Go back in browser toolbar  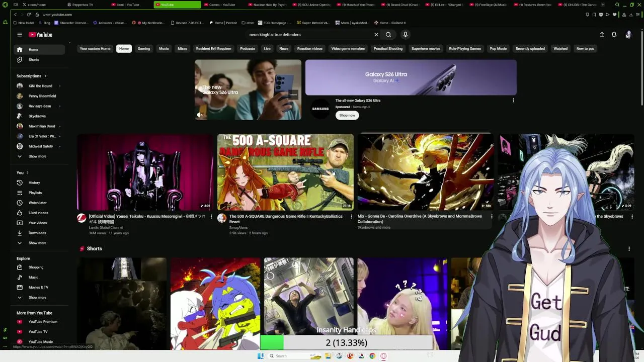click(16, 15)
